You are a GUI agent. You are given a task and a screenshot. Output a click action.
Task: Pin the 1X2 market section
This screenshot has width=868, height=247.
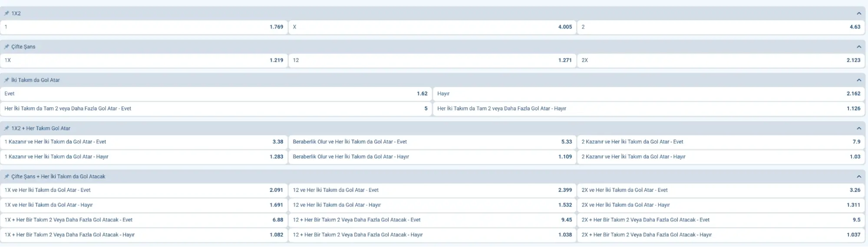7,13
